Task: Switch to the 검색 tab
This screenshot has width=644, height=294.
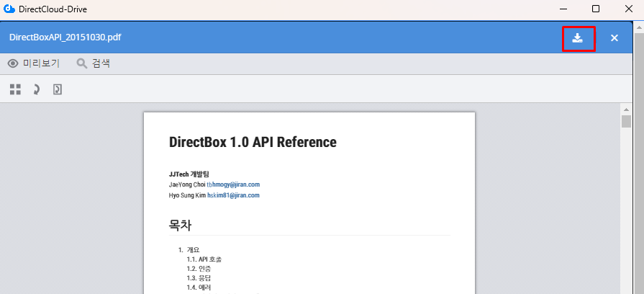Action: click(x=101, y=63)
